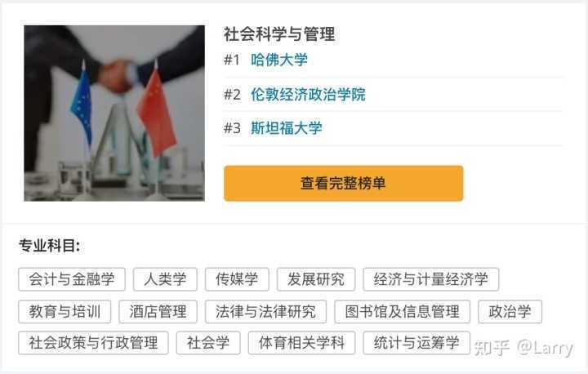The height and width of the screenshot is (374, 588).
Task: Pick the 经济与计量经济学 subject tag
Action: 431,279
